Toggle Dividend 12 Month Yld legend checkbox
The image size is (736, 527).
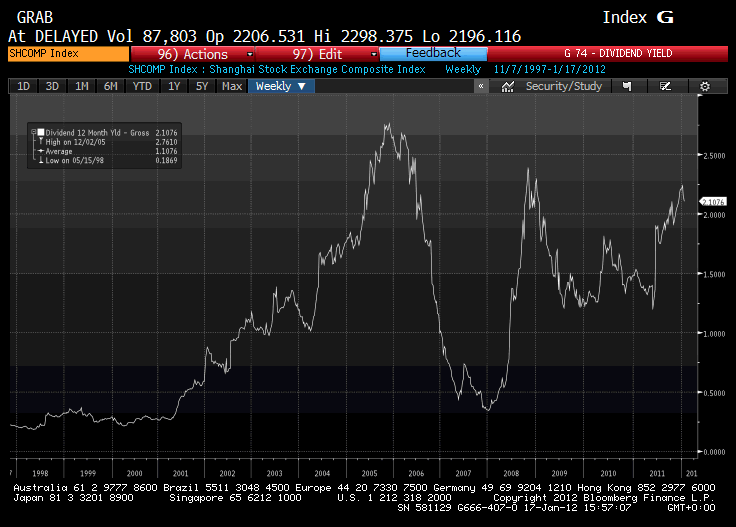click(41, 132)
